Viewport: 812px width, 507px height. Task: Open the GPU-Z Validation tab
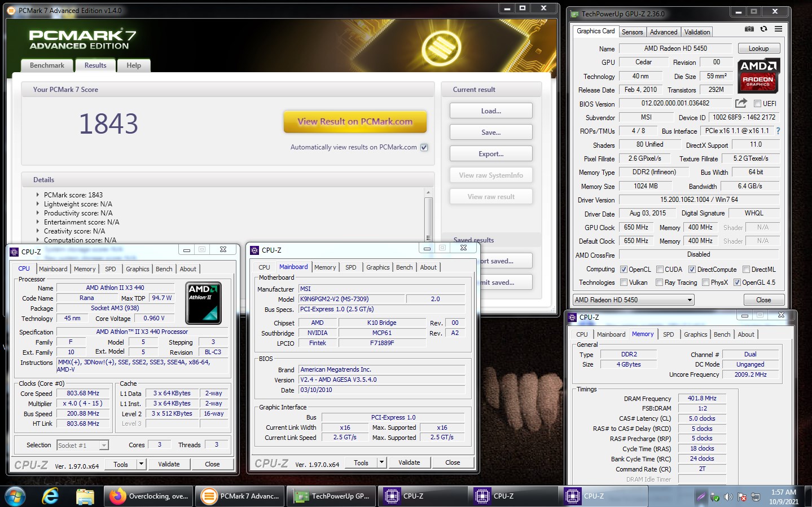[697, 32]
